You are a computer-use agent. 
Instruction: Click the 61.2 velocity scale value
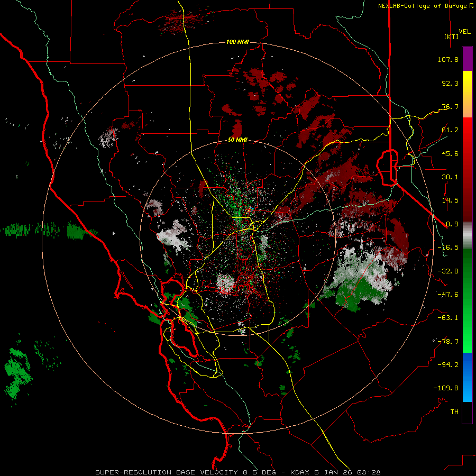coord(450,130)
